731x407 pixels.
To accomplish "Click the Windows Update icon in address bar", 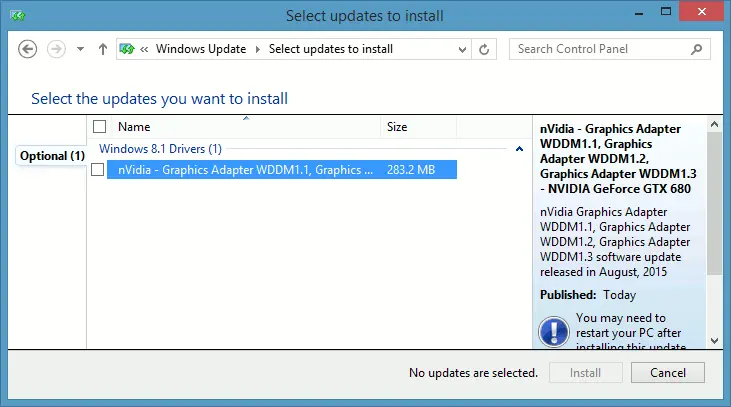I will tap(127, 49).
